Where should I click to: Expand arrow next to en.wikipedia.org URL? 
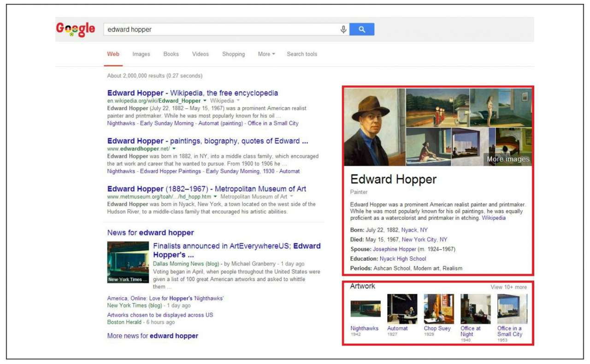click(204, 100)
